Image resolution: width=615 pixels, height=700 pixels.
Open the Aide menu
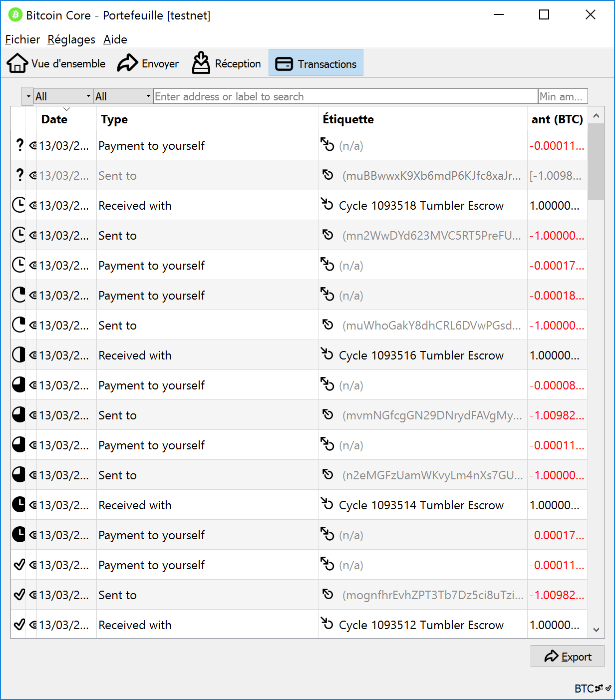[x=115, y=39]
